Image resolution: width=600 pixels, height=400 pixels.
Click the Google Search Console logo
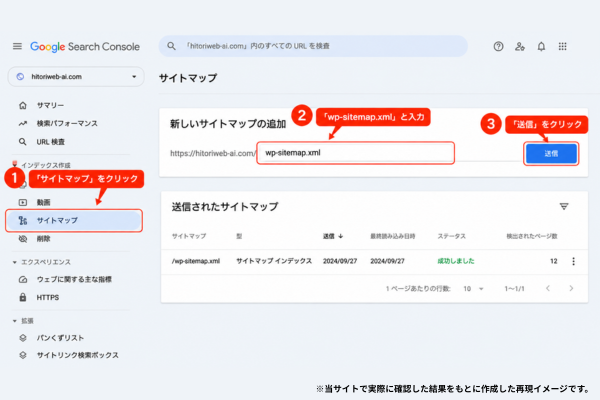(x=85, y=47)
